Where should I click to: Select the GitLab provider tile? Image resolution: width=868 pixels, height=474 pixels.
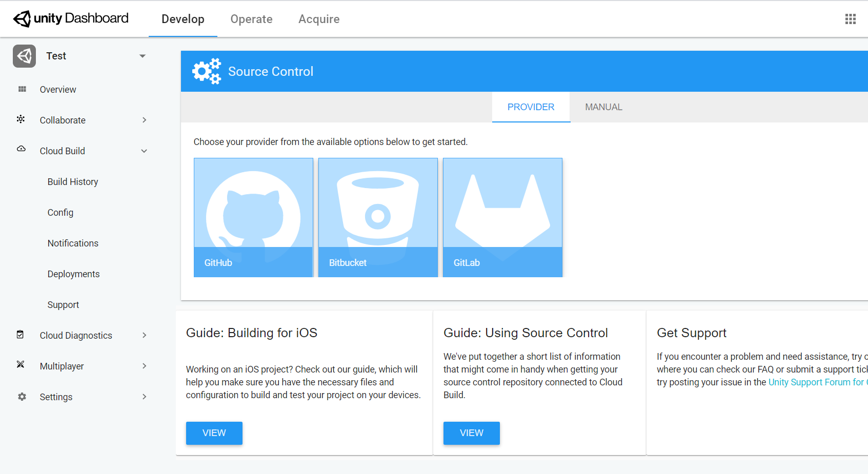click(x=502, y=218)
